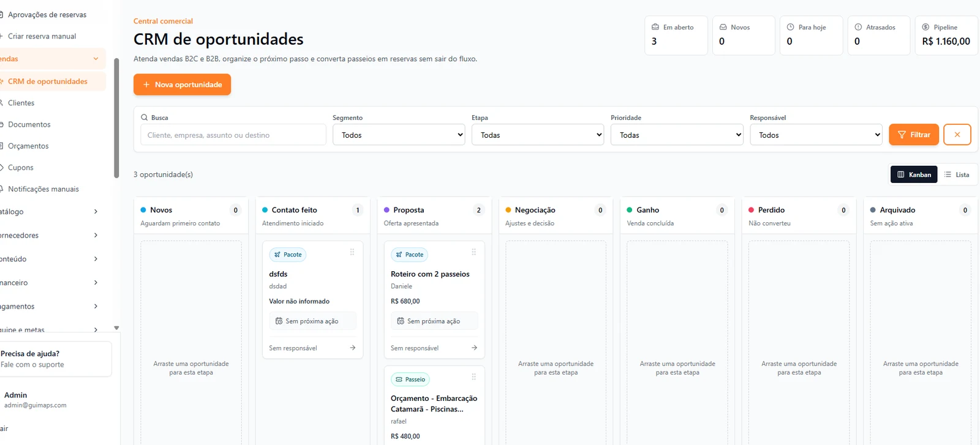Open the dsfds card via its arrow icon
The width and height of the screenshot is (980, 445).
[353, 348]
